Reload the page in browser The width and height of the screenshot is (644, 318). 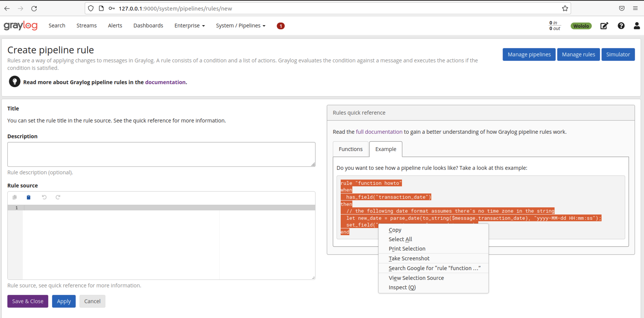coord(34,8)
